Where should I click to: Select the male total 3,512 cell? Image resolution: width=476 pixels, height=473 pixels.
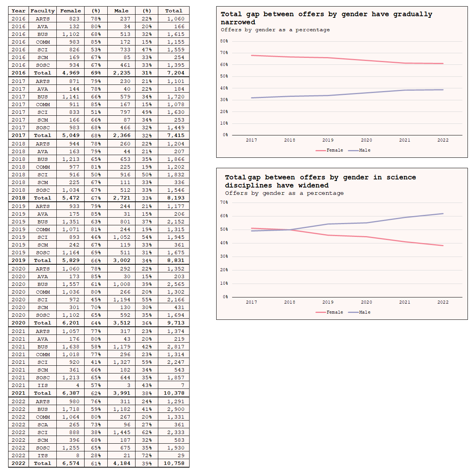121,323
